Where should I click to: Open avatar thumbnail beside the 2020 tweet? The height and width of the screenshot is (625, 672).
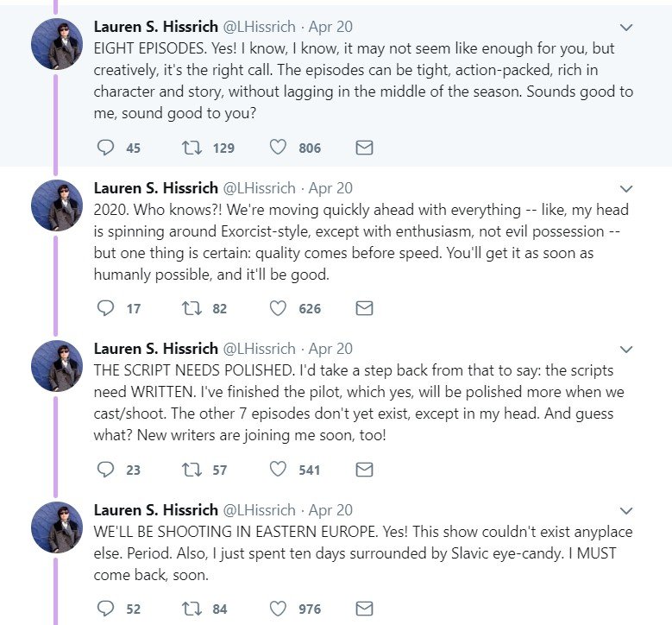click(x=57, y=205)
